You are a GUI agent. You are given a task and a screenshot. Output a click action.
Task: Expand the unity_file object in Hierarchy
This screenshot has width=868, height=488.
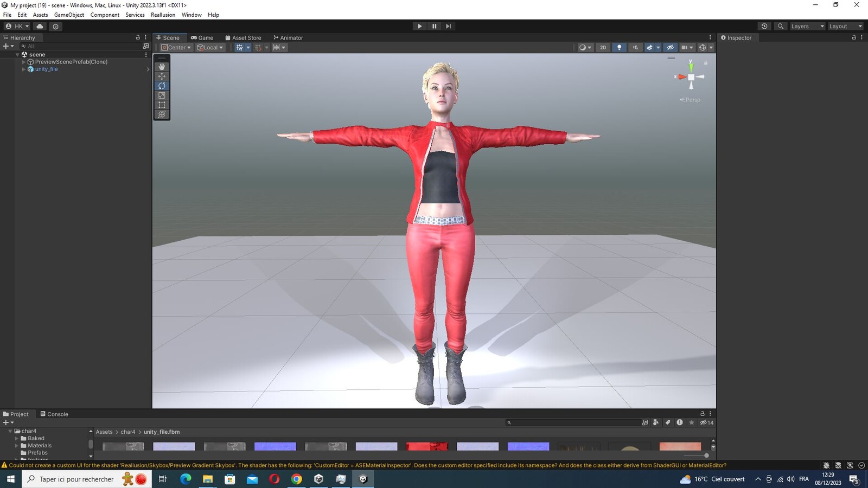[x=23, y=69]
